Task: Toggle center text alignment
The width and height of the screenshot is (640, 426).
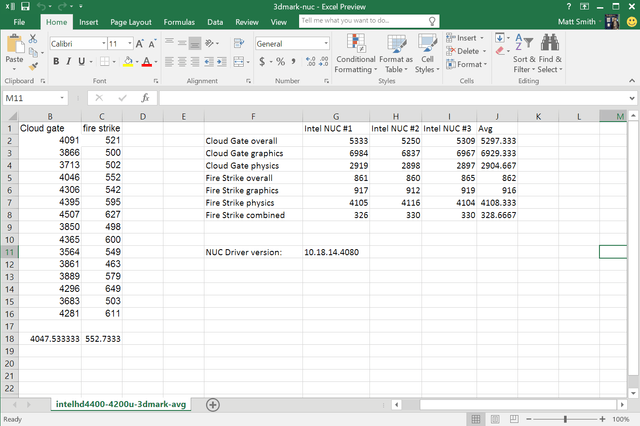Action: tap(182, 62)
